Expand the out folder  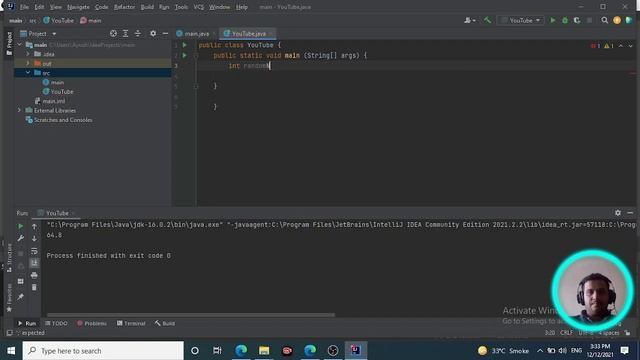tap(28, 63)
